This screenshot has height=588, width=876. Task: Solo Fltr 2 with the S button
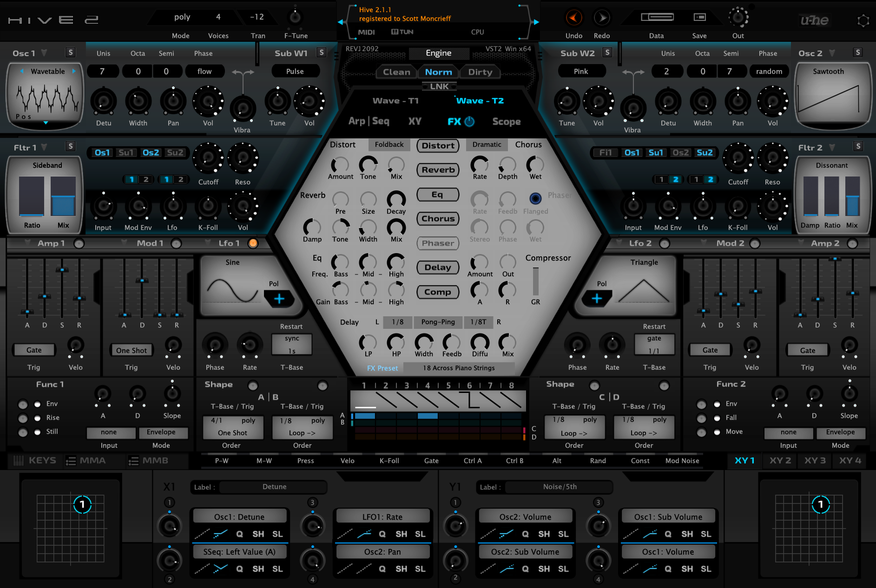(x=858, y=146)
